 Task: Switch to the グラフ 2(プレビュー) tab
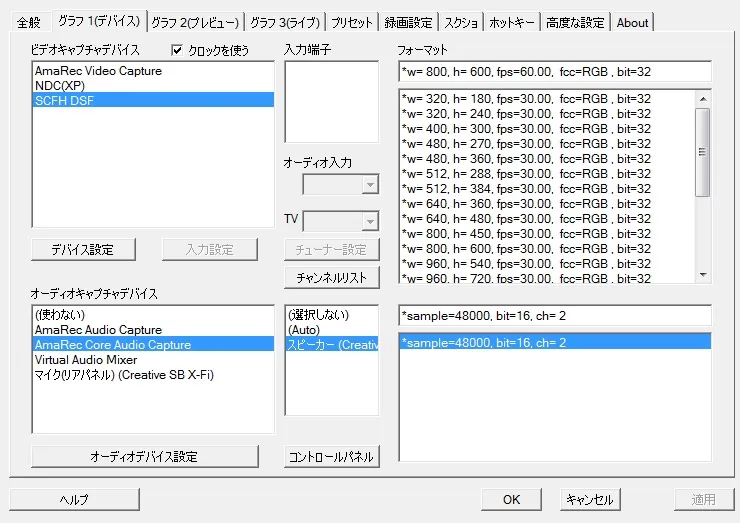pyautogui.click(x=195, y=22)
